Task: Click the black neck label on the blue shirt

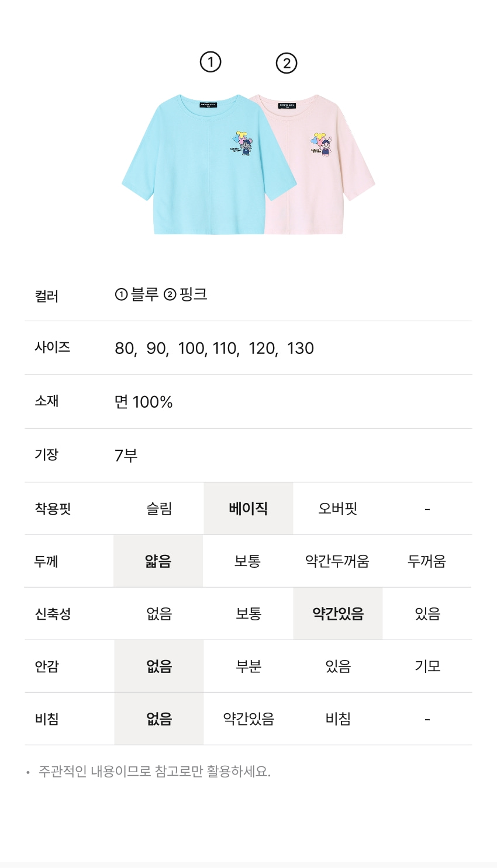Action: pos(208,105)
